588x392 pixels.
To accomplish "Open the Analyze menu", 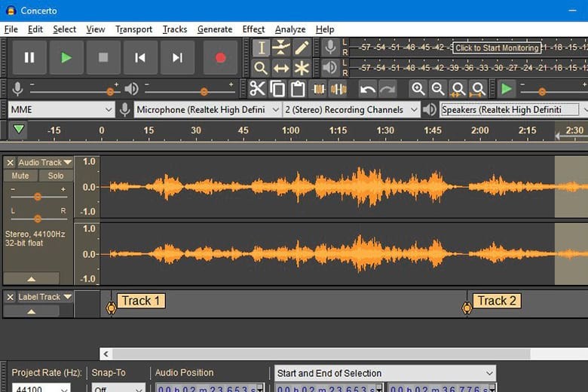I will [x=290, y=29].
